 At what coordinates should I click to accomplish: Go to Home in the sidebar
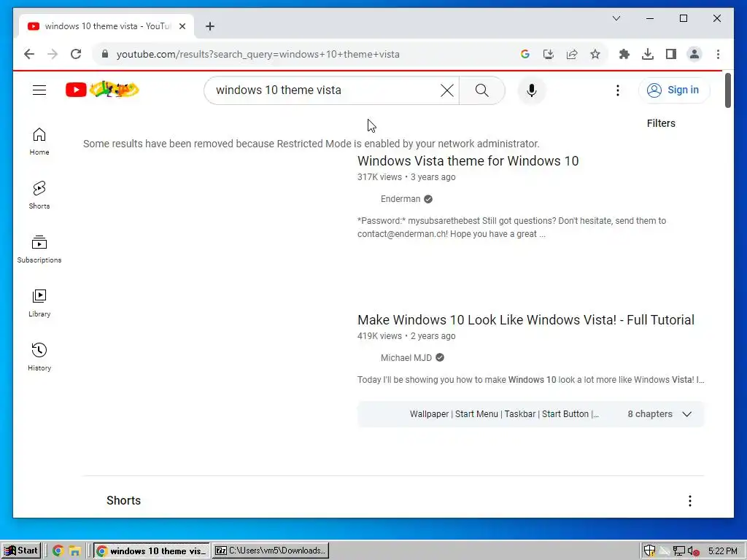[x=39, y=141]
